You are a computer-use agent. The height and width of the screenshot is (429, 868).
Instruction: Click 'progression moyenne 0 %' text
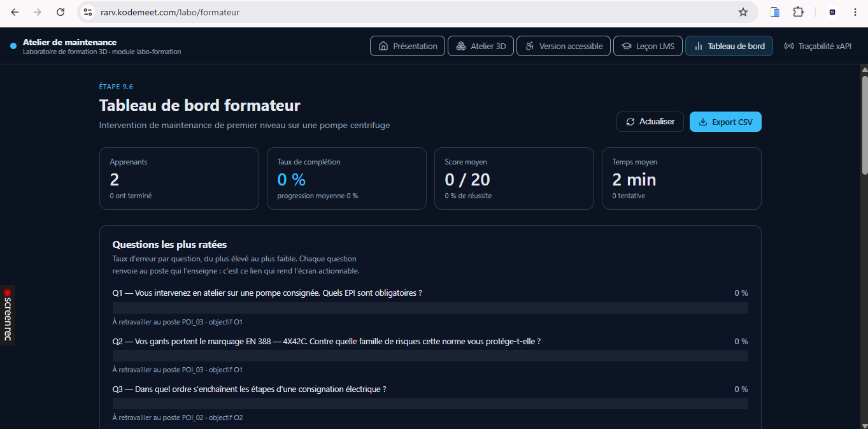tap(317, 196)
